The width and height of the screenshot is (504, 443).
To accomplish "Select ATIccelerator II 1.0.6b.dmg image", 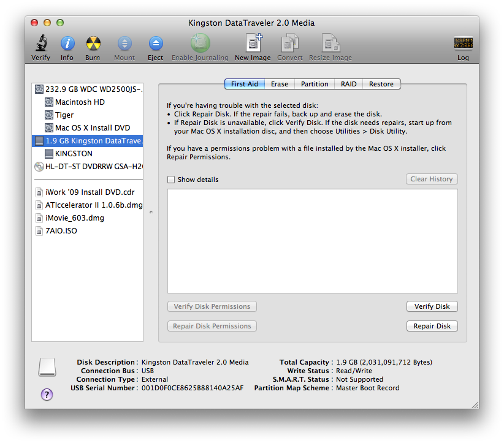I will pyautogui.click(x=88, y=205).
